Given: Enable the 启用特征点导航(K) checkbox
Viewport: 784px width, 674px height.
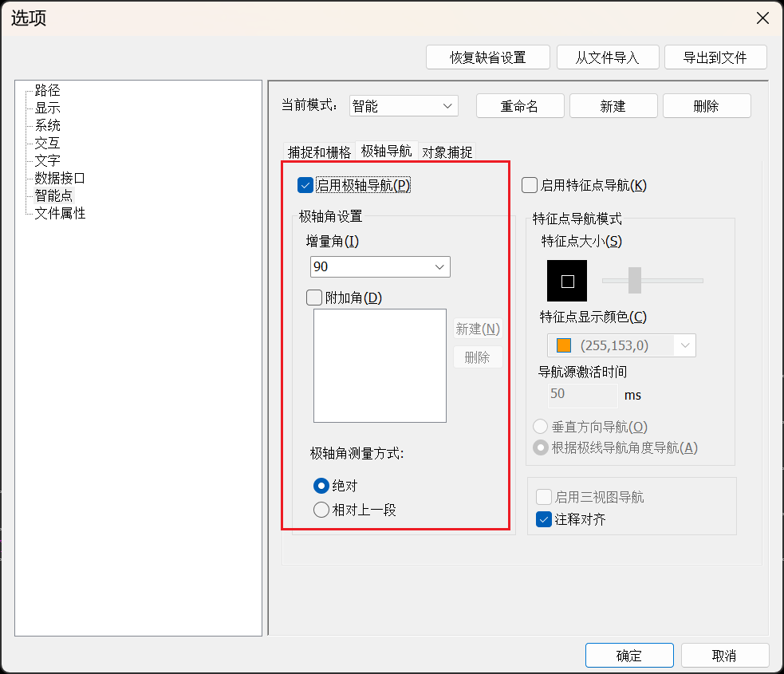Looking at the screenshot, I should (530, 185).
